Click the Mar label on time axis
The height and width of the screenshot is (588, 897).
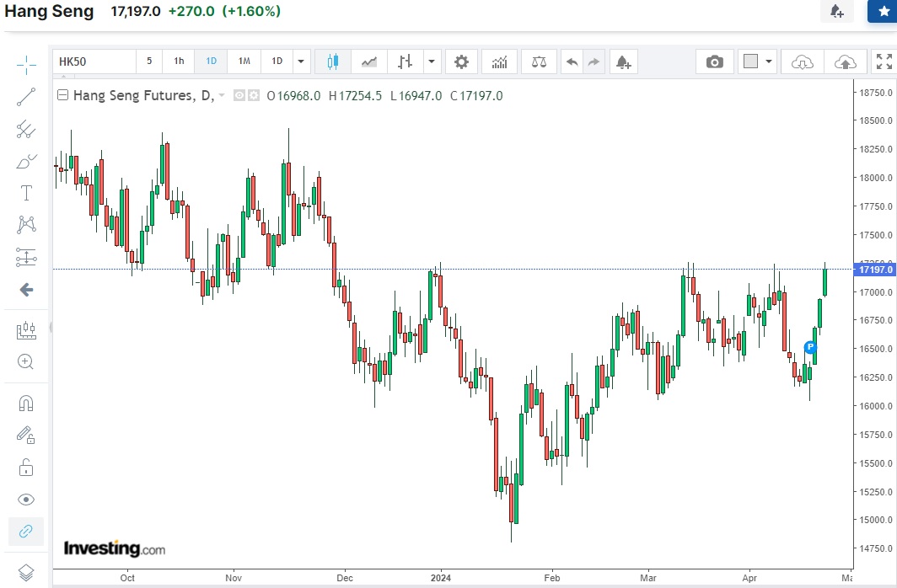point(648,578)
